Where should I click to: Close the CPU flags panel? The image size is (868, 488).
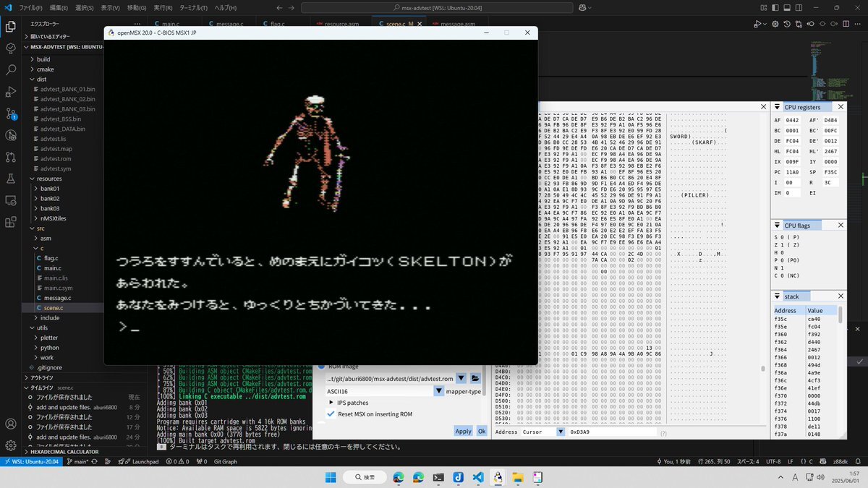pos(841,226)
